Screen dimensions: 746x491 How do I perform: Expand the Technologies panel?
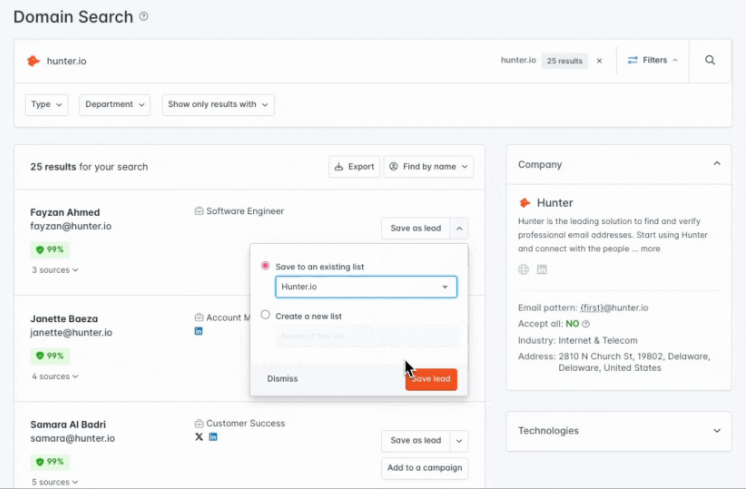click(x=618, y=431)
